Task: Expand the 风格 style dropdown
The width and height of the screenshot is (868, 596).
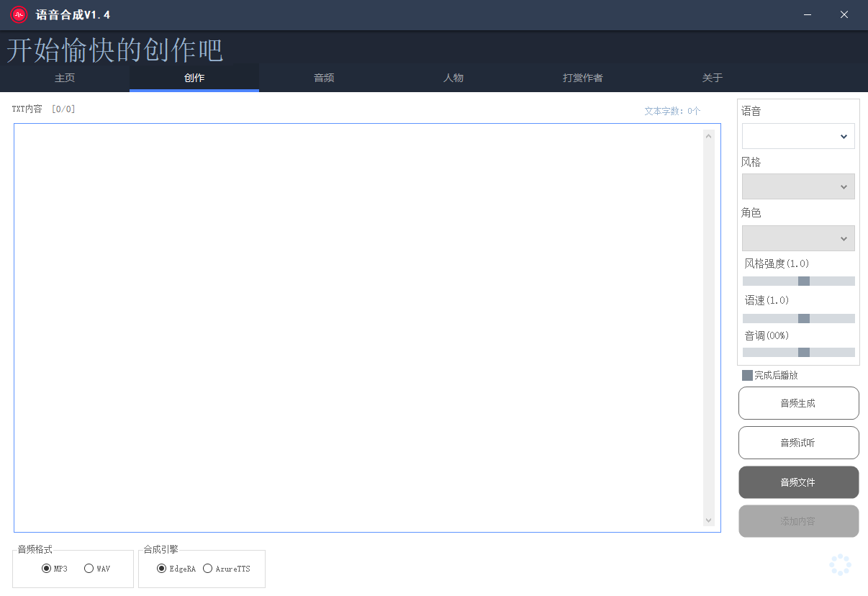Action: coord(798,186)
